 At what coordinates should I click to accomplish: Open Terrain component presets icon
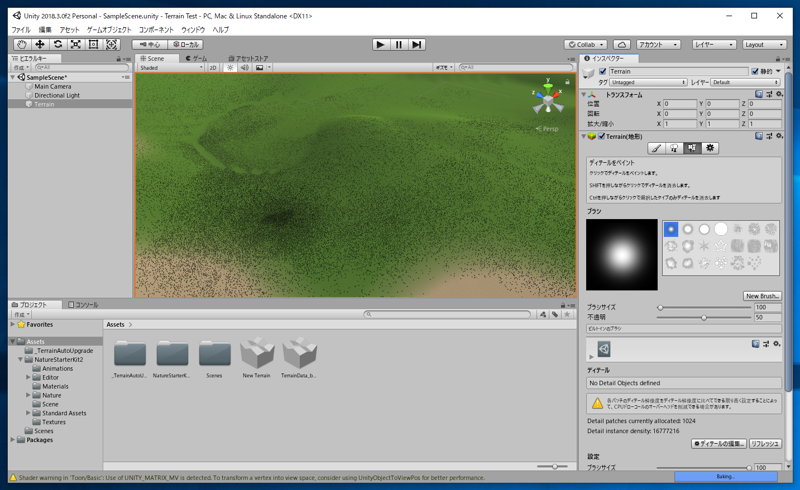(x=769, y=136)
